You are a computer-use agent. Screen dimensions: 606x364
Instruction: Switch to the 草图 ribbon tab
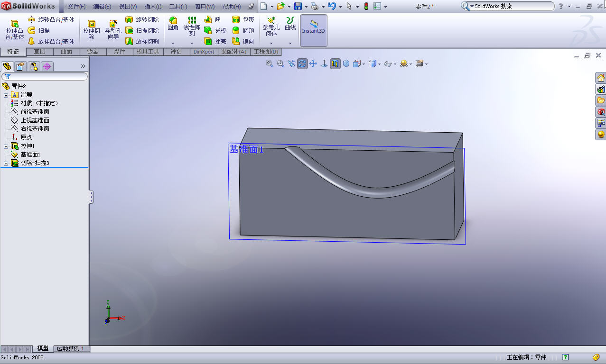point(40,52)
